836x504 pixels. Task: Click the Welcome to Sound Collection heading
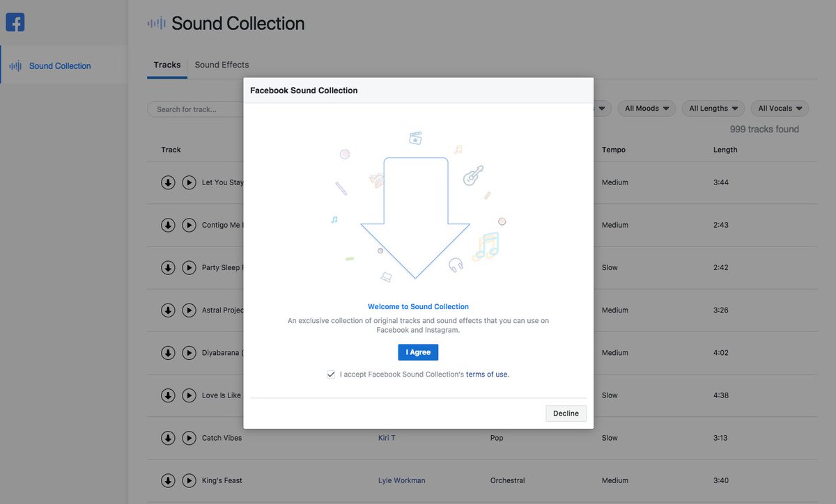click(x=418, y=306)
